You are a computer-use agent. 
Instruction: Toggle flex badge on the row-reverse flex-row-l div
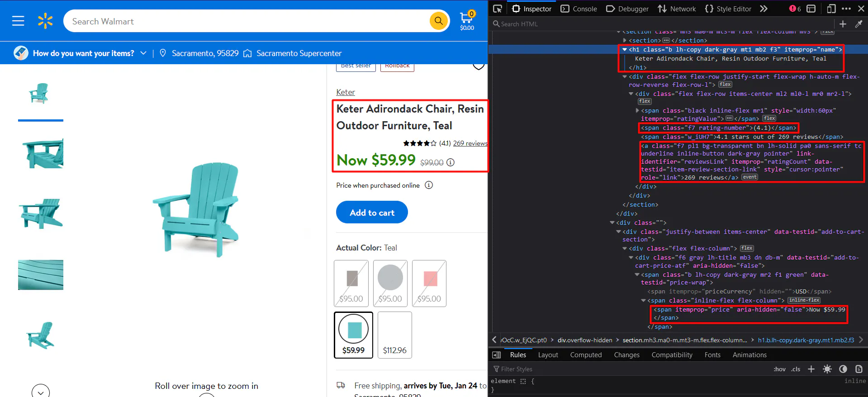point(725,85)
